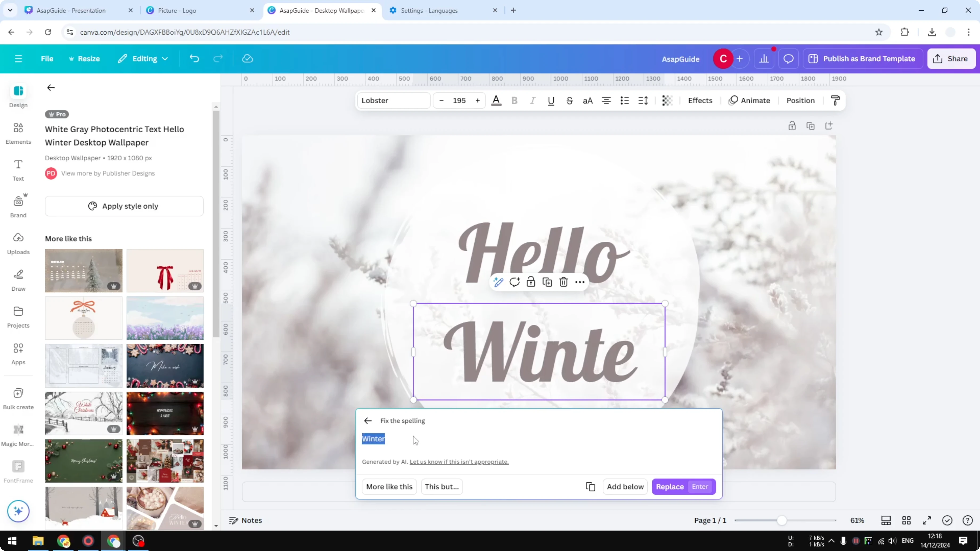Select the White Christmas wallpaper thumbnail

point(83,413)
